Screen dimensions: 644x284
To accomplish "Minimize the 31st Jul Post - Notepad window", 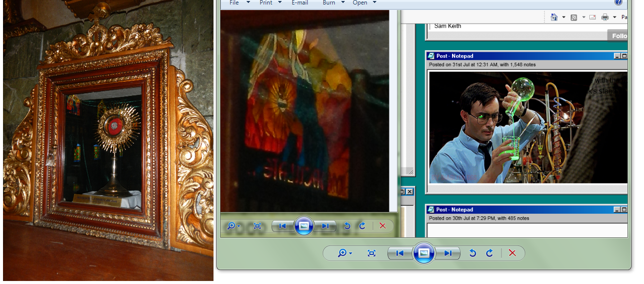I will pyautogui.click(x=617, y=56).
